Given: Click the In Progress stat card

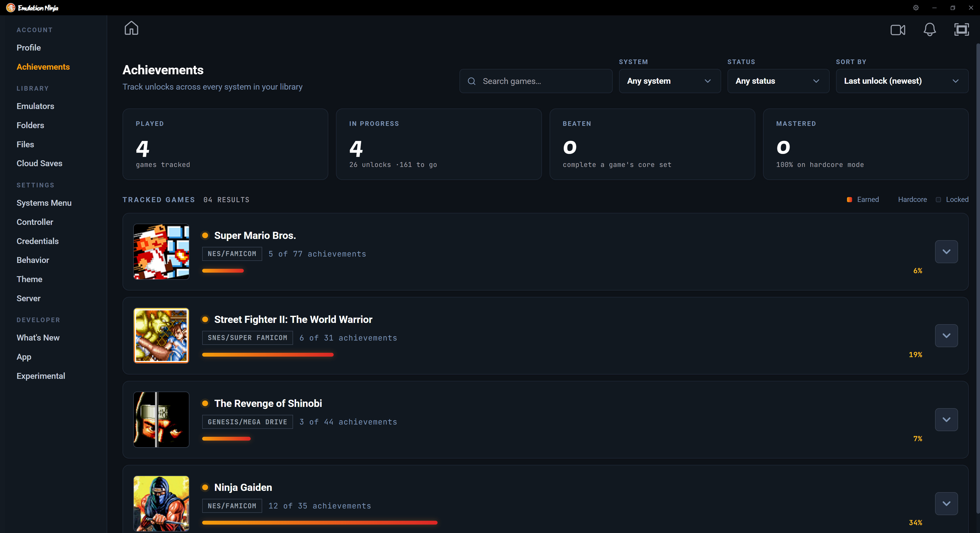Looking at the screenshot, I should (439, 144).
